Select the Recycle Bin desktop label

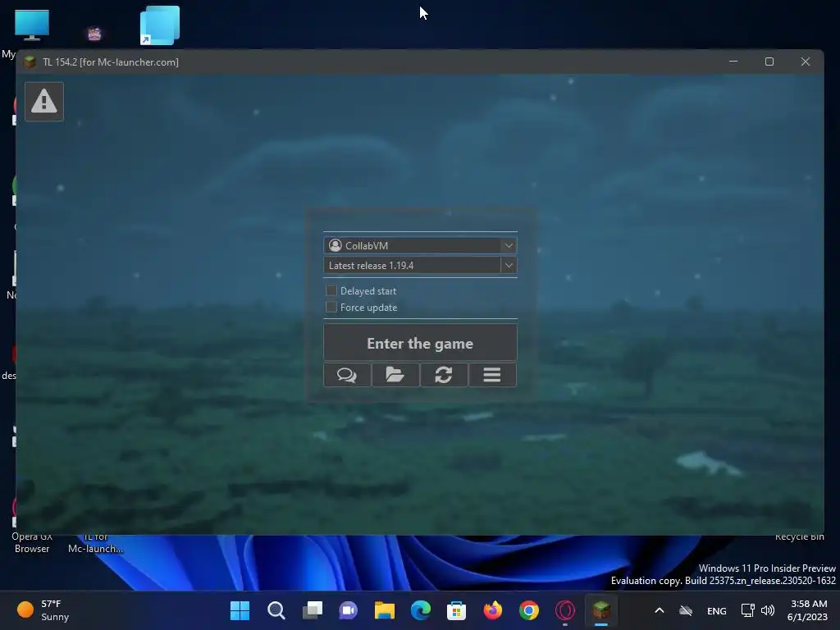(799, 536)
